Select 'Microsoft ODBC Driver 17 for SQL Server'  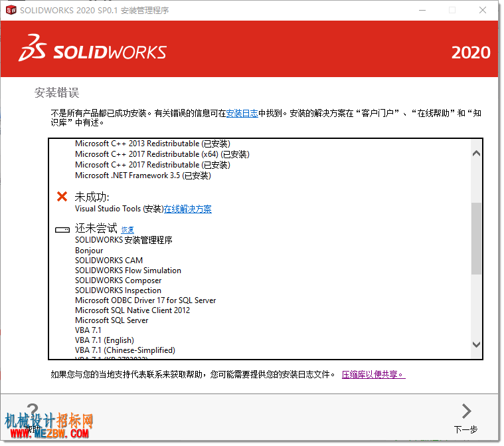click(x=145, y=300)
